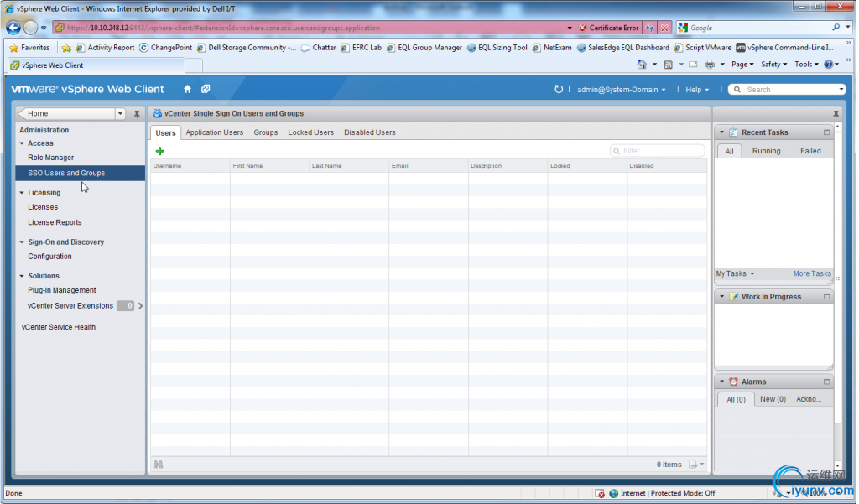Viewport: 859px width, 504px height.
Task: Open the Favorites star button
Action: pos(29,48)
